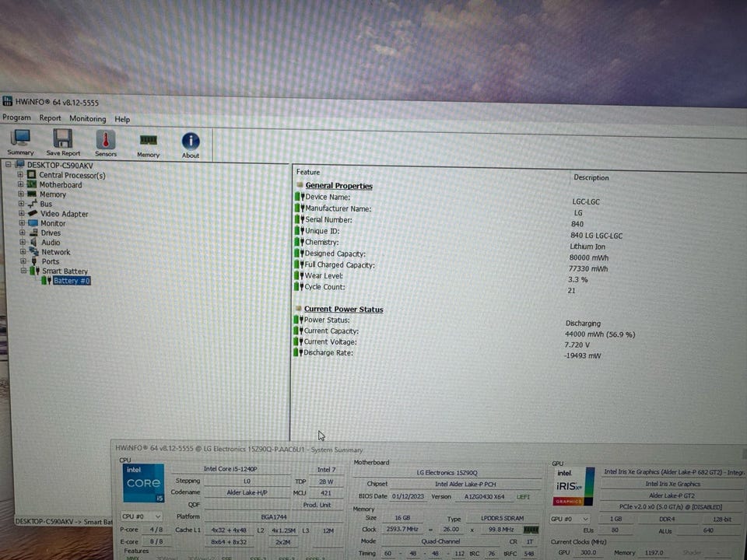Open the Help menu
The width and height of the screenshot is (747, 560).
coord(122,119)
